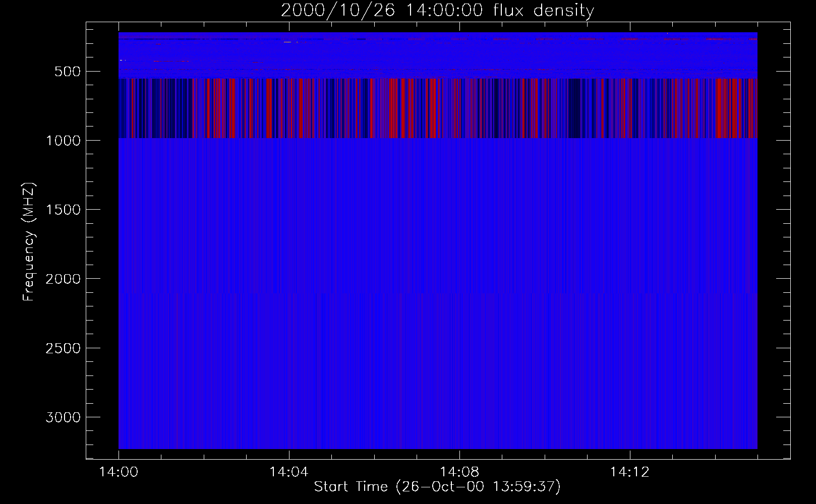
Task: Click the 2000 frequency tick label
Action: point(63,279)
